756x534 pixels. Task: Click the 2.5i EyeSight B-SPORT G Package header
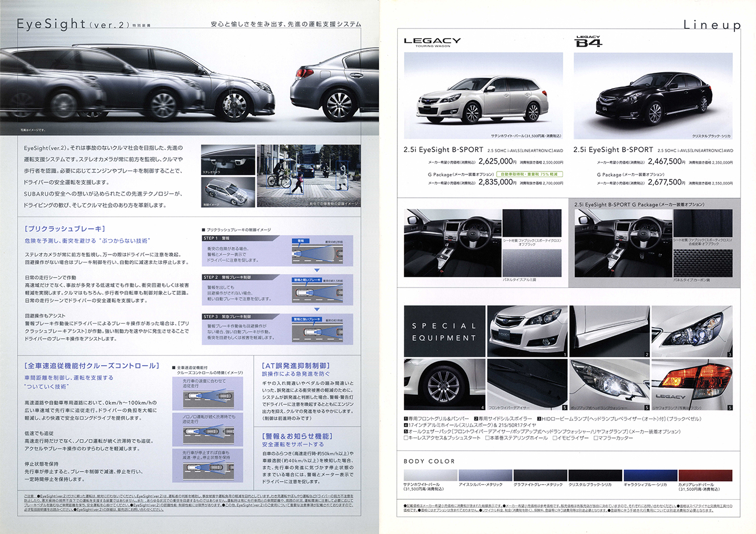click(639, 205)
